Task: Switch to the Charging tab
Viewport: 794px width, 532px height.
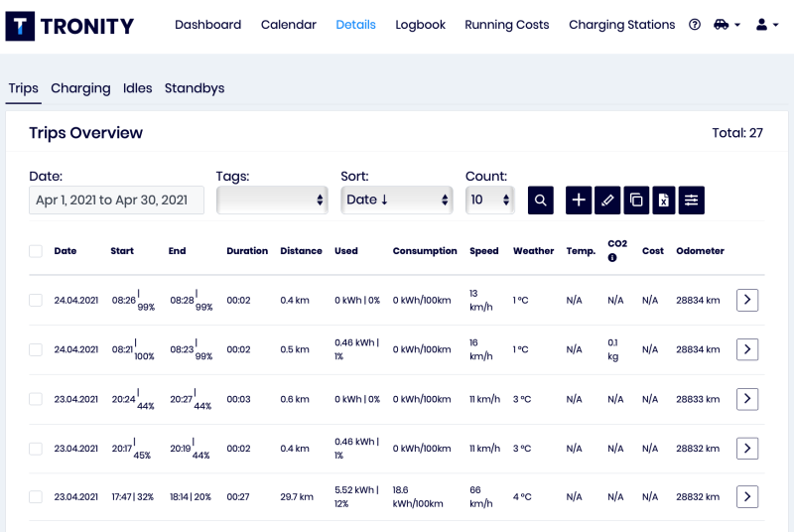Action: click(80, 88)
